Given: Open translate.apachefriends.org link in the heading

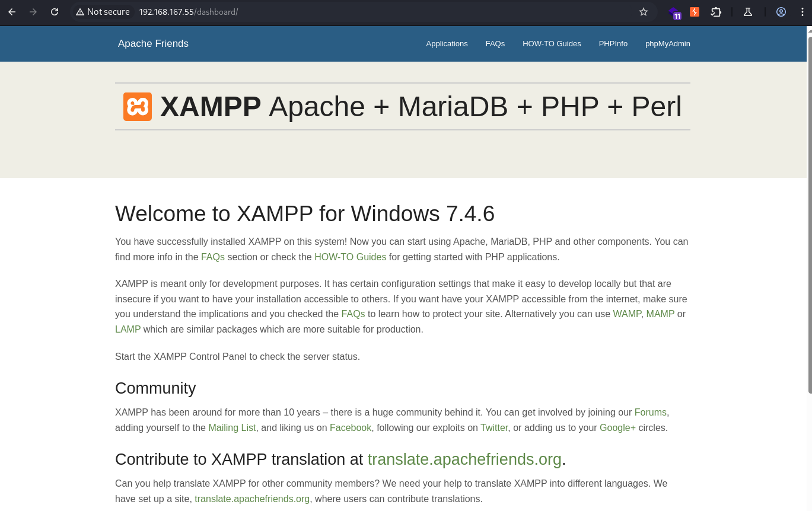Looking at the screenshot, I should (464, 459).
